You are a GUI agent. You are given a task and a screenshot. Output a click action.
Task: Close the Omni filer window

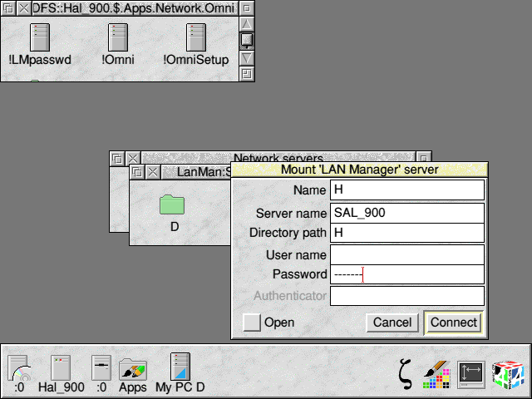pos(24,8)
